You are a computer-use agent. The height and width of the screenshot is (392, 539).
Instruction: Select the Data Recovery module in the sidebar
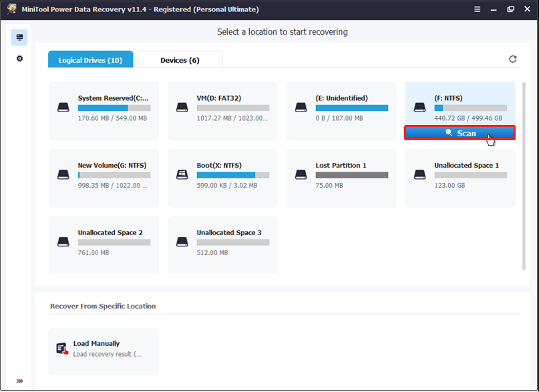[x=19, y=37]
